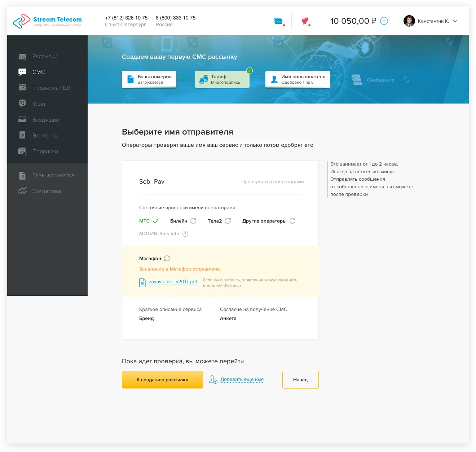Click К созданию рассылки button
The width and height of the screenshot is (476, 452).
tap(162, 379)
